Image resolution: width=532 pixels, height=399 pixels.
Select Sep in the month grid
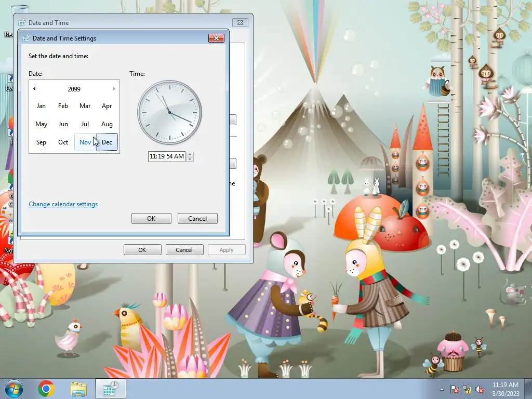41,142
